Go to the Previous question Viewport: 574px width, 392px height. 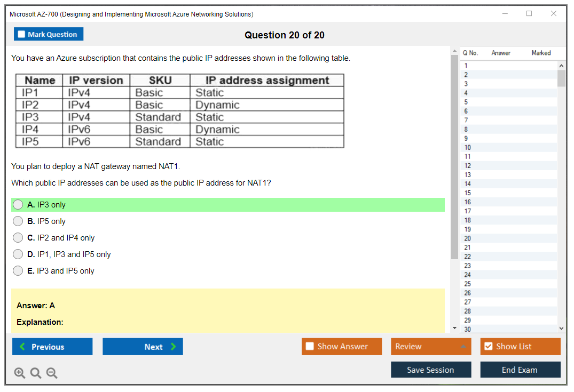click(x=52, y=347)
